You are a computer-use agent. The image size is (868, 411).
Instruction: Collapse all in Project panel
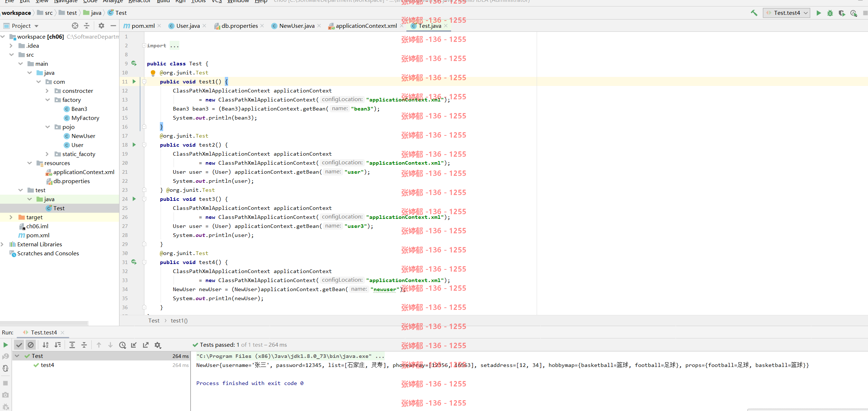pyautogui.click(x=87, y=26)
